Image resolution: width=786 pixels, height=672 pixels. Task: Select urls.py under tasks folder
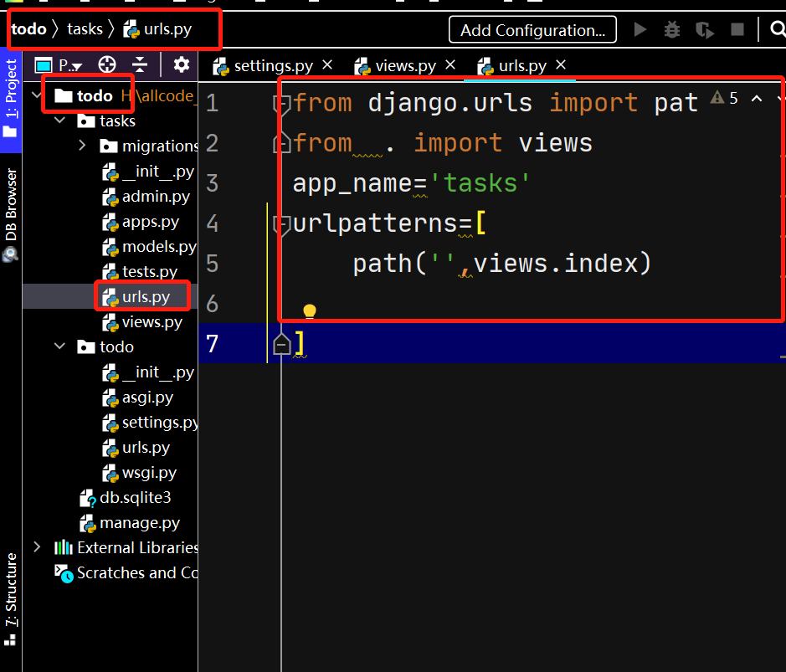(x=136, y=296)
